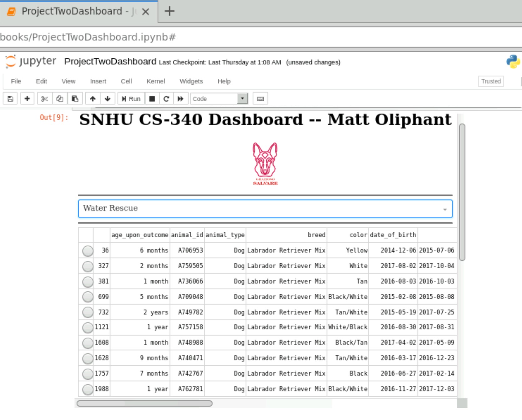Restart the kernel using the refresh icon
This screenshot has height=420, width=522.
point(166,98)
